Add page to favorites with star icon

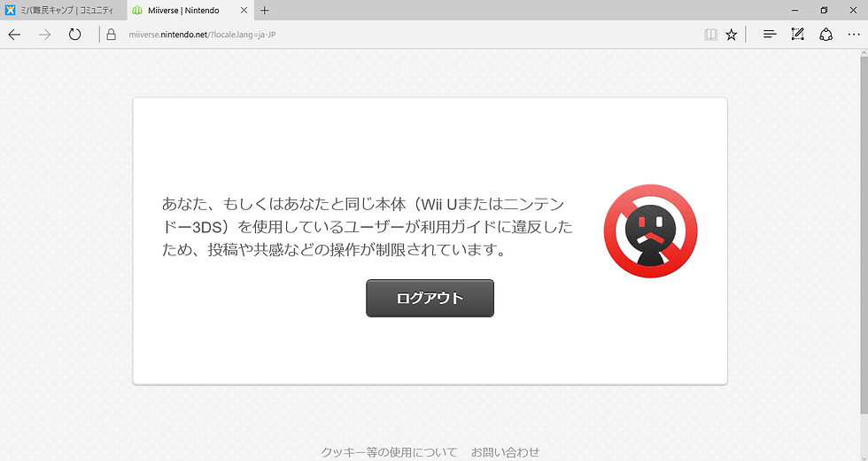coord(732,35)
